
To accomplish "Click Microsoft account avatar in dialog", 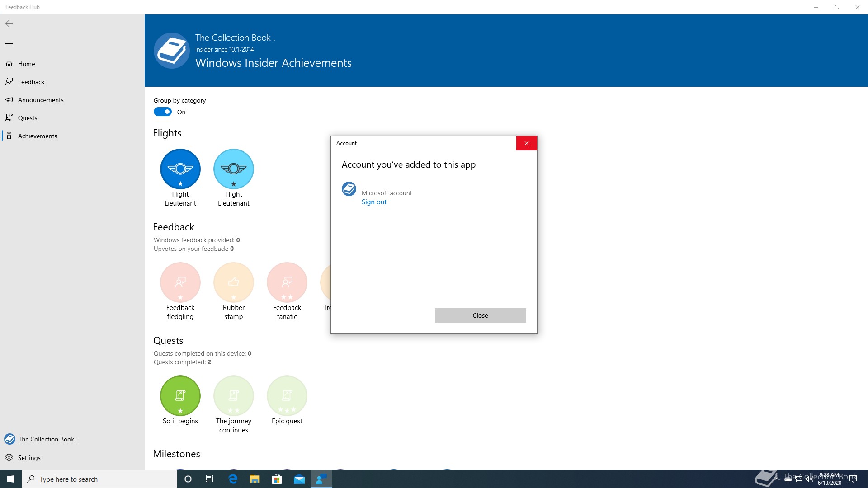I will pyautogui.click(x=349, y=189).
